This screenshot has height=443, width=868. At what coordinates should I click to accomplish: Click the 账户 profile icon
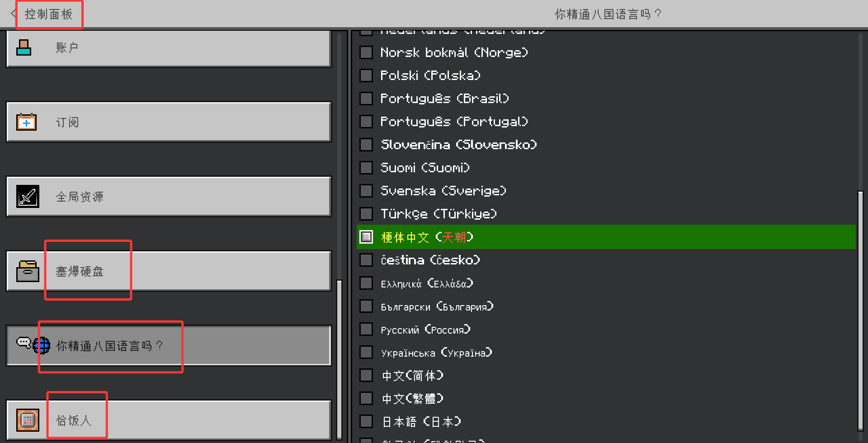[x=24, y=47]
